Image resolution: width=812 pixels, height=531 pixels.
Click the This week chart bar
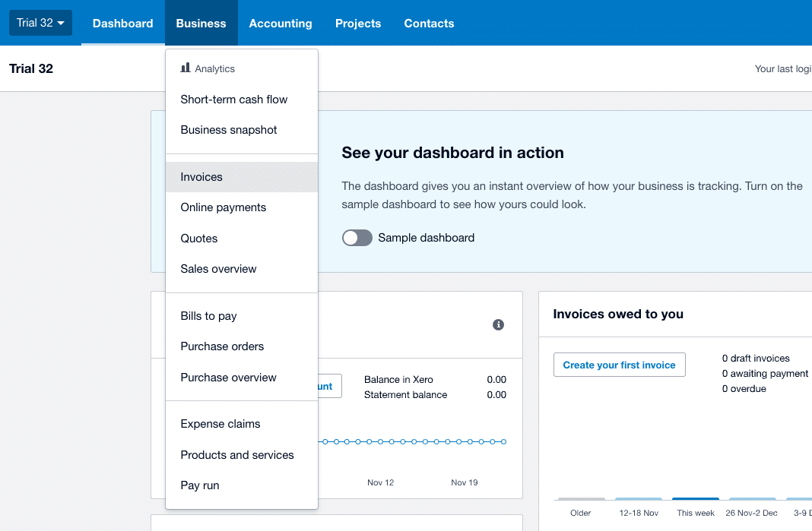[x=696, y=499]
